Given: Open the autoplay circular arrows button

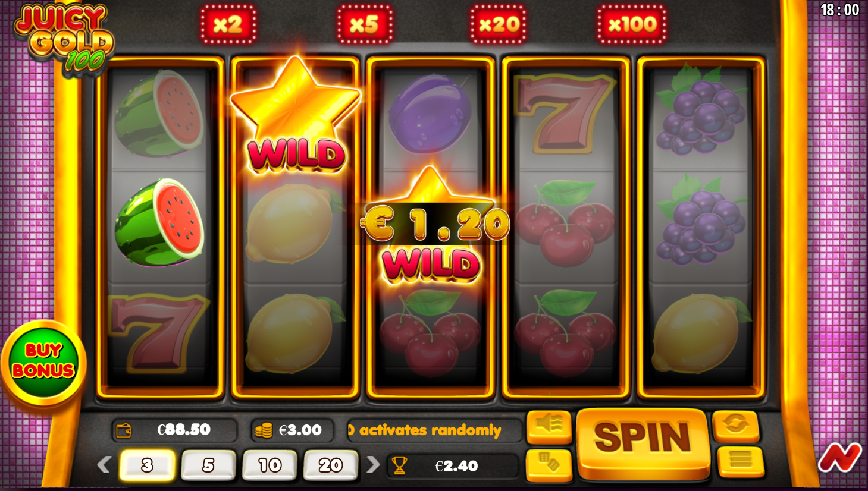Looking at the screenshot, I should 735,425.
